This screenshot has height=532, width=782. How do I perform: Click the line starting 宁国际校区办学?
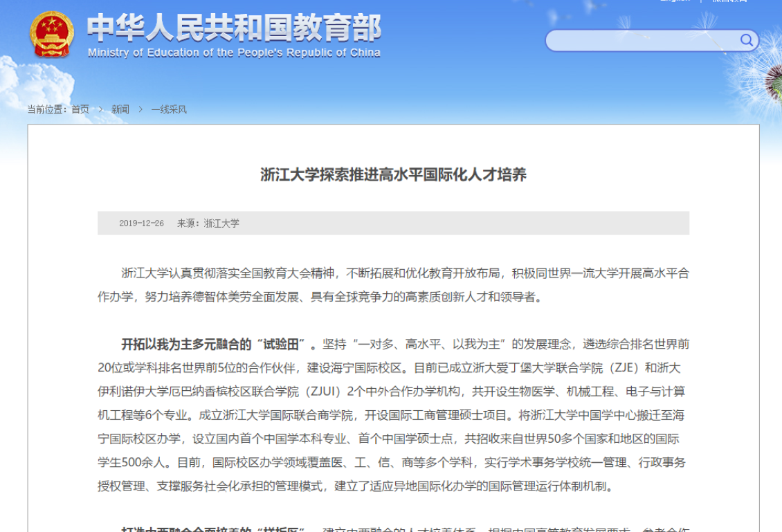(388, 439)
